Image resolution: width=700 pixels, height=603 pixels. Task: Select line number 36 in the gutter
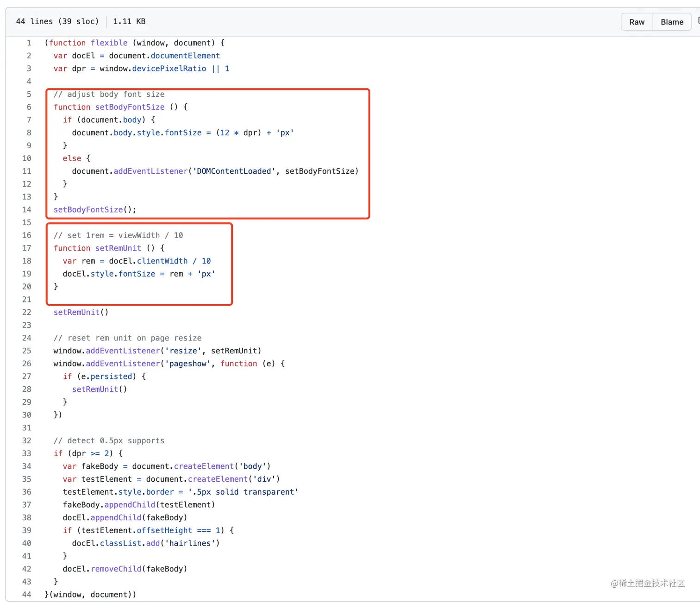point(27,492)
